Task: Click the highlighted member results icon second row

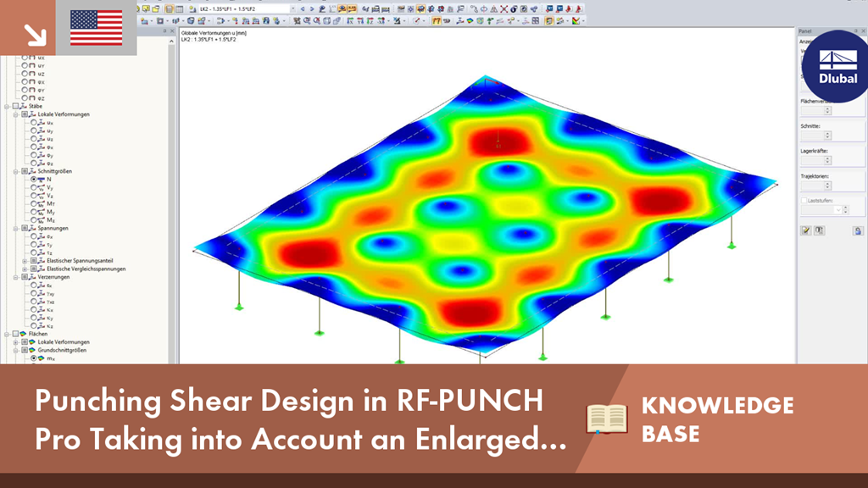Action: tap(437, 21)
